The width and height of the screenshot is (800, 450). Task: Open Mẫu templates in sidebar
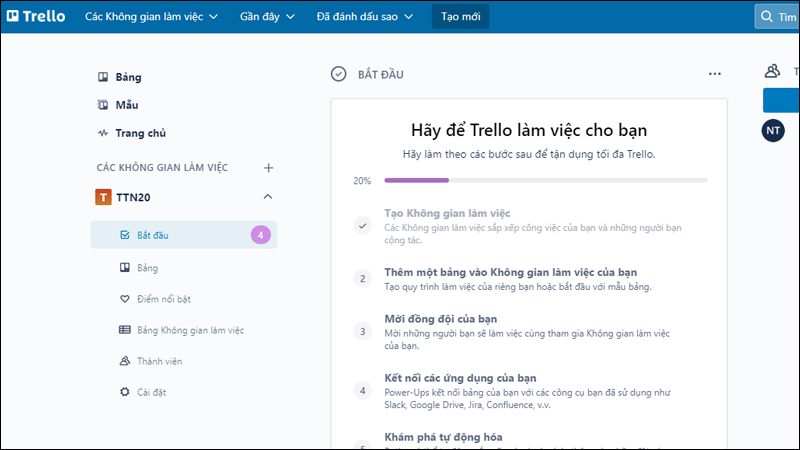click(126, 105)
